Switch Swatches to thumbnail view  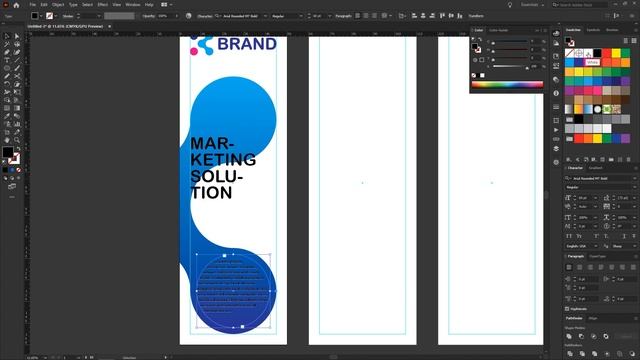(634, 41)
